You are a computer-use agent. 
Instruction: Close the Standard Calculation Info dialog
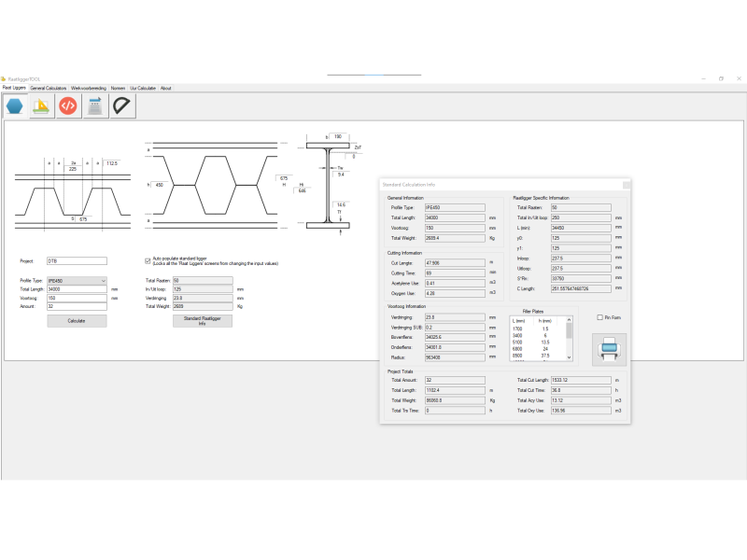(x=626, y=186)
